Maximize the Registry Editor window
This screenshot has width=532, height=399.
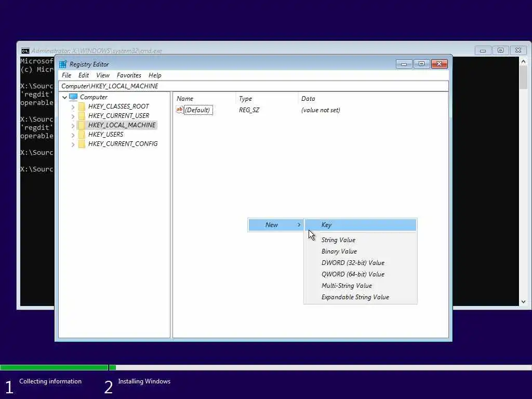coord(421,64)
